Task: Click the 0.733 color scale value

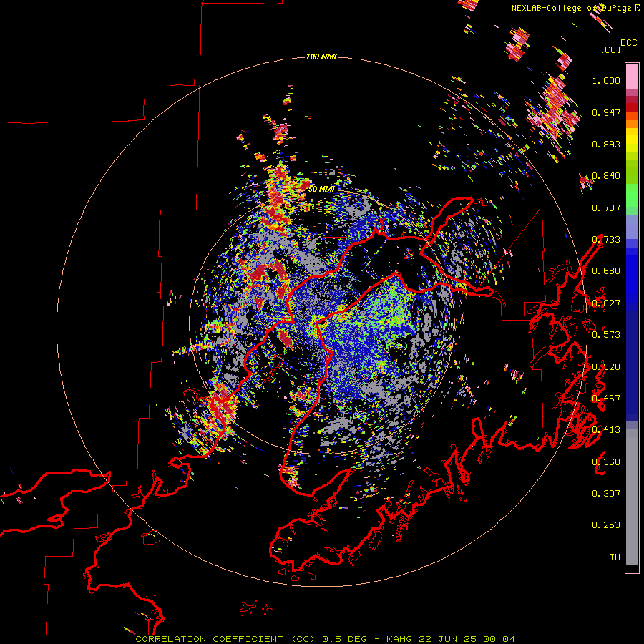Action: pos(606,240)
